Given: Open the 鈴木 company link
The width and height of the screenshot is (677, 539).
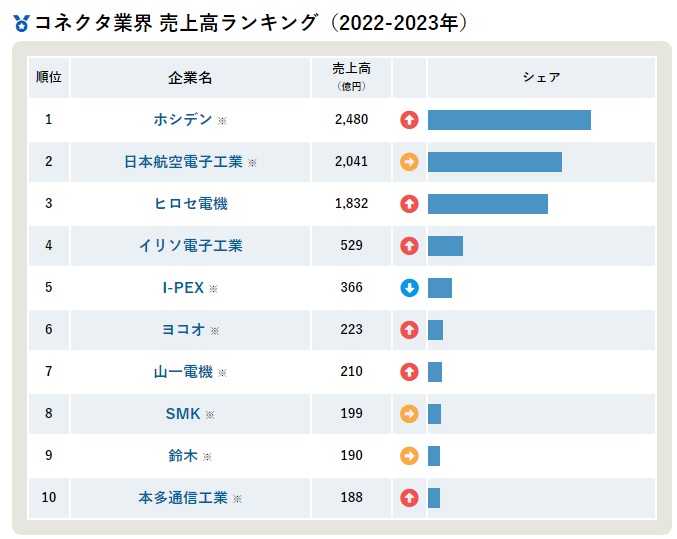Looking at the screenshot, I should point(183,456).
